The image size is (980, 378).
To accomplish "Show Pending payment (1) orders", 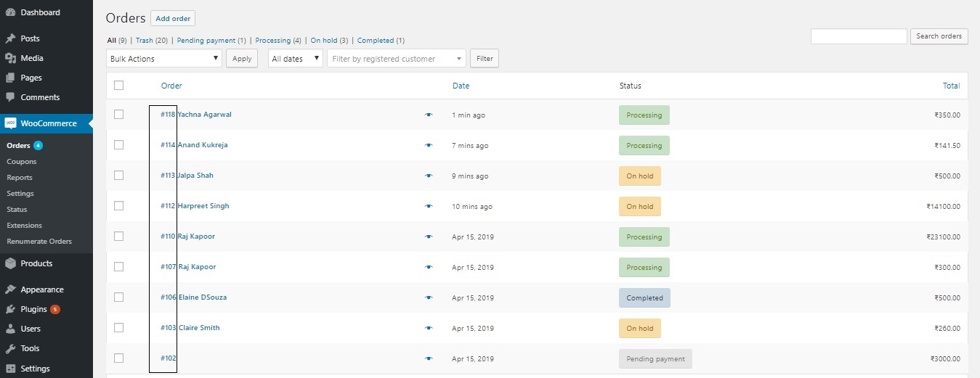I will coord(211,41).
